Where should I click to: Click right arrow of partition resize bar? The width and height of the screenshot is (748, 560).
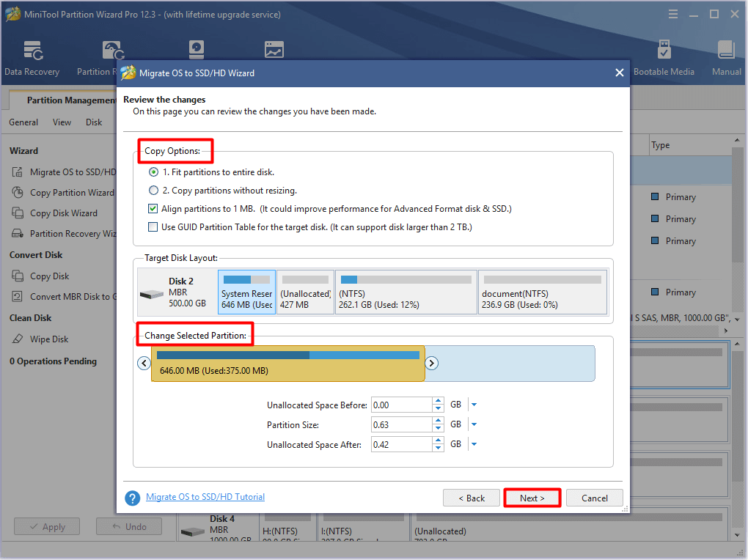pyautogui.click(x=431, y=364)
